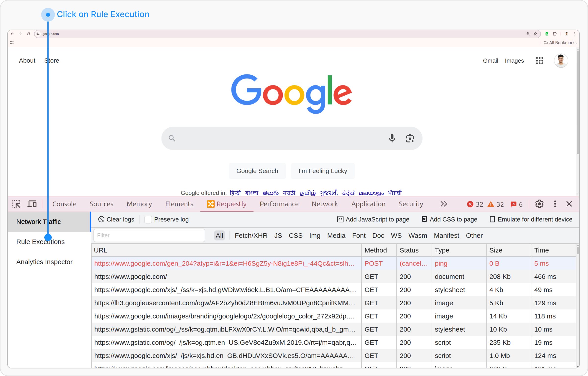This screenshot has height=376, width=588.
Task: Open DevTools settings gear
Action: [539, 204]
